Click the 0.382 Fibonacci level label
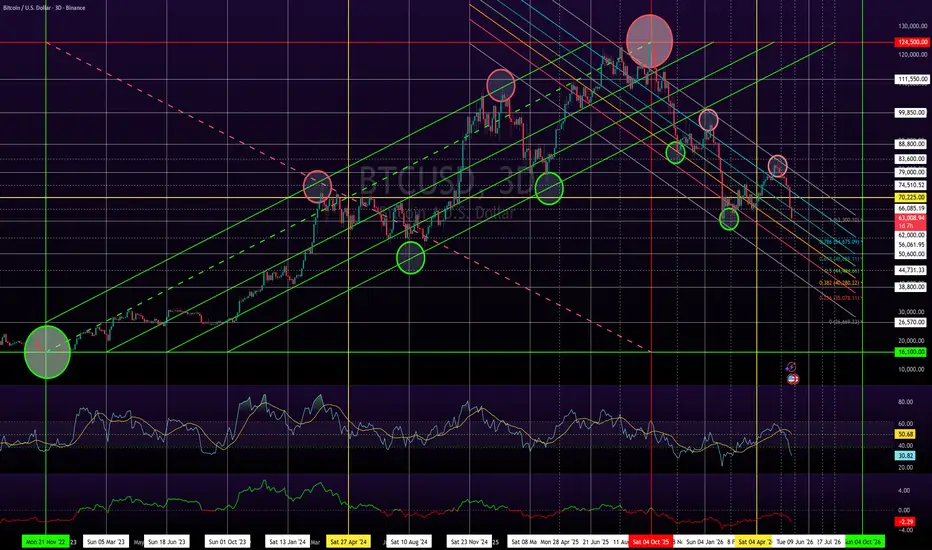The image size is (932, 550). point(839,283)
